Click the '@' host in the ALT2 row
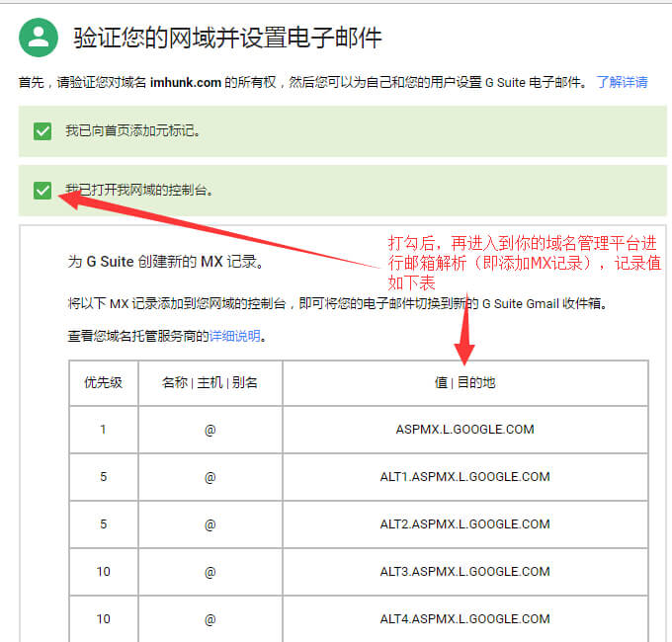 click(x=210, y=524)
